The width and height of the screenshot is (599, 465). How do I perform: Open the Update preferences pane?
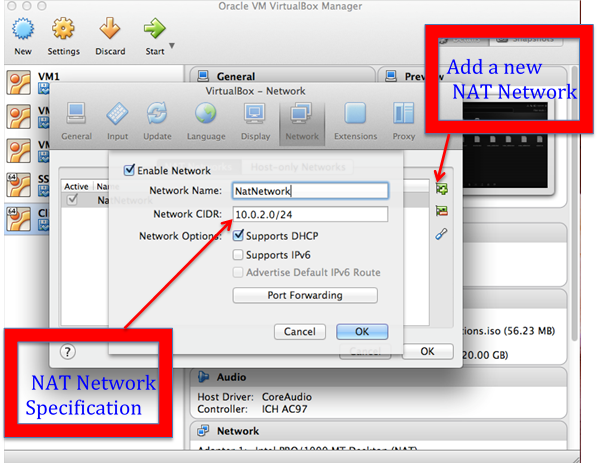click(157, 114)
